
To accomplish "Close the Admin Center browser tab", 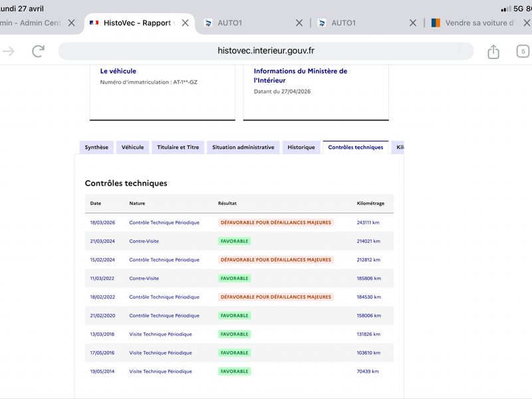I will (x=71, y=23).
